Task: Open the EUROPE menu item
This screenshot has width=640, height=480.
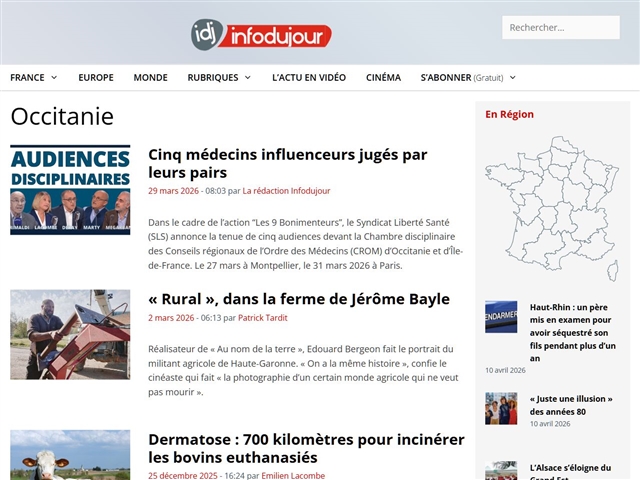Action: tap(96, 78)
